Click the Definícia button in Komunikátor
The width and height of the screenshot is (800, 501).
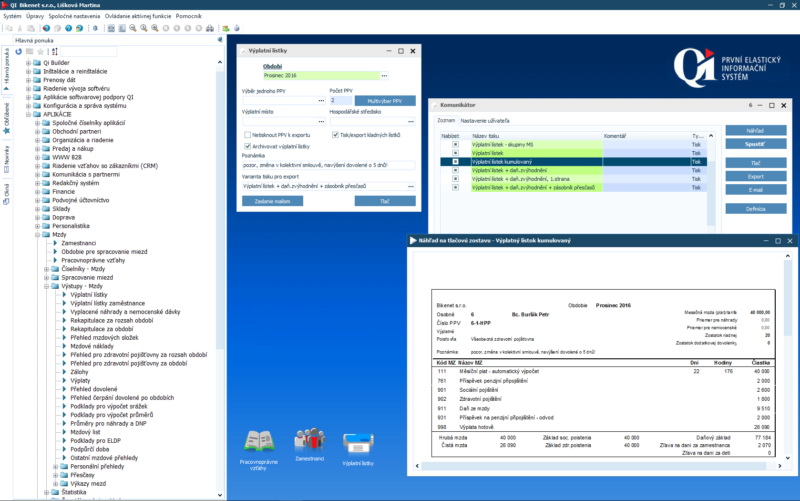755,209
